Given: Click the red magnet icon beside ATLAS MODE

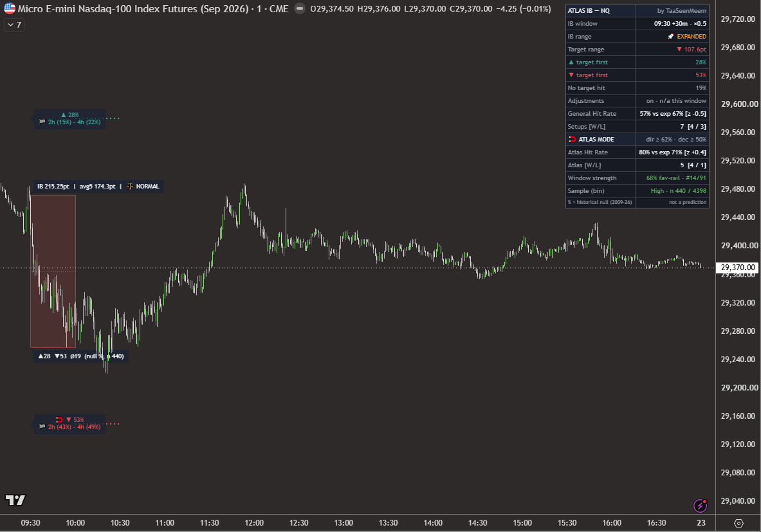Looking at the screenshot, I should [x=573, y=140].
